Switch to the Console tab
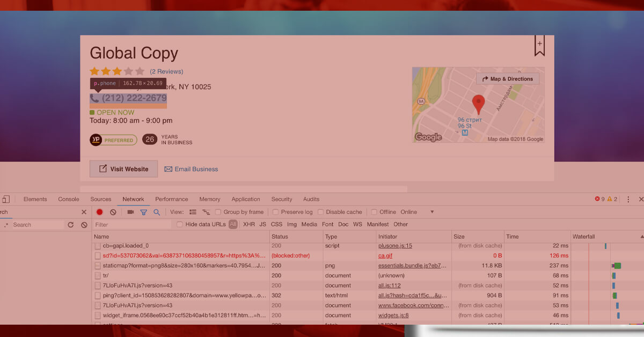The height and width of the screenshot is (337, 644). coord(69,199)
